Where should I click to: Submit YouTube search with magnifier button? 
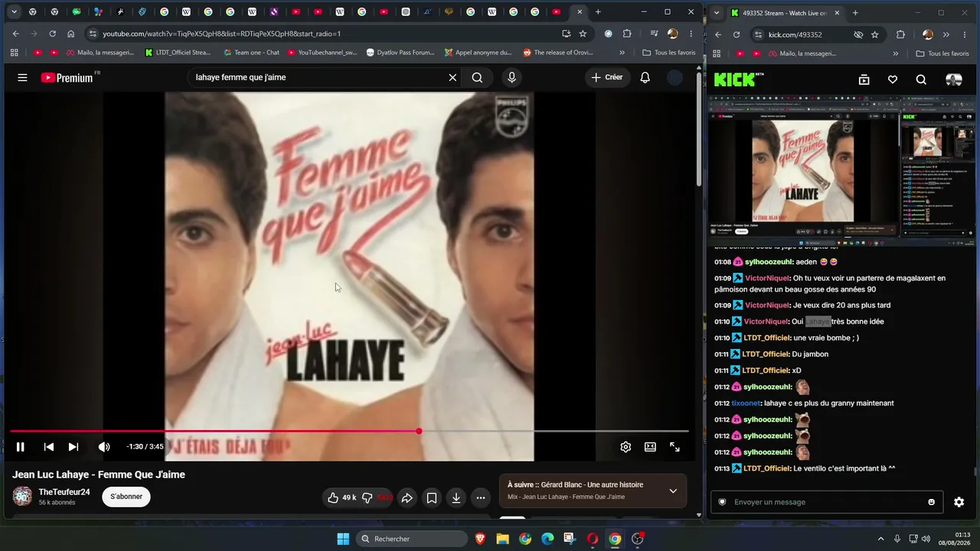coord(477,77)
